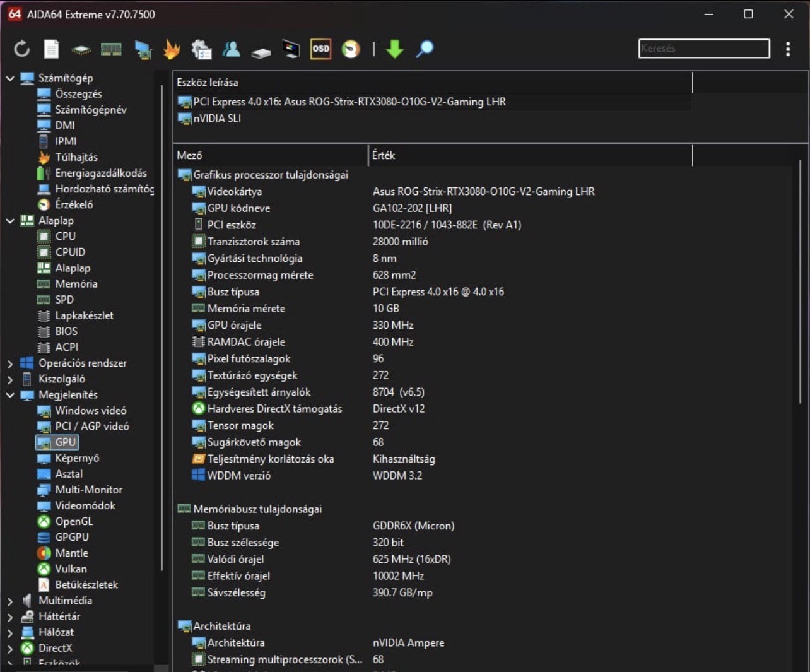Click the Keresés search field

coord(704,48)
